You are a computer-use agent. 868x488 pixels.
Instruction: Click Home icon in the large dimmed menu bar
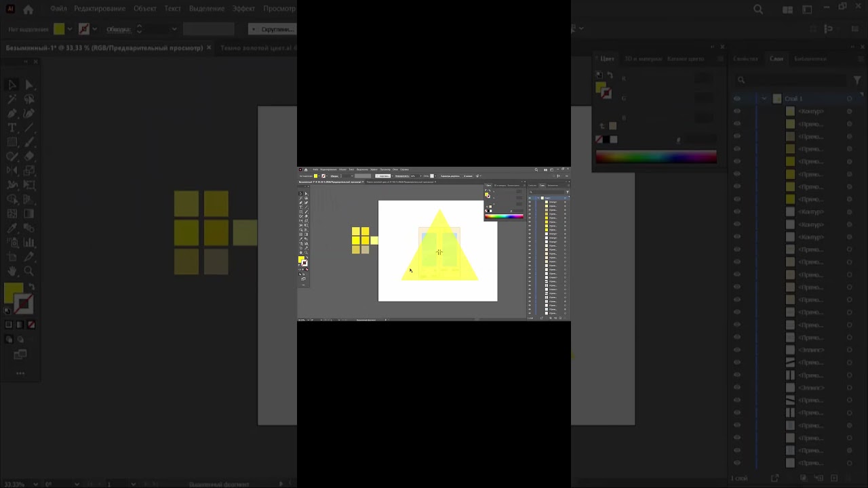[x=28, y=9]
